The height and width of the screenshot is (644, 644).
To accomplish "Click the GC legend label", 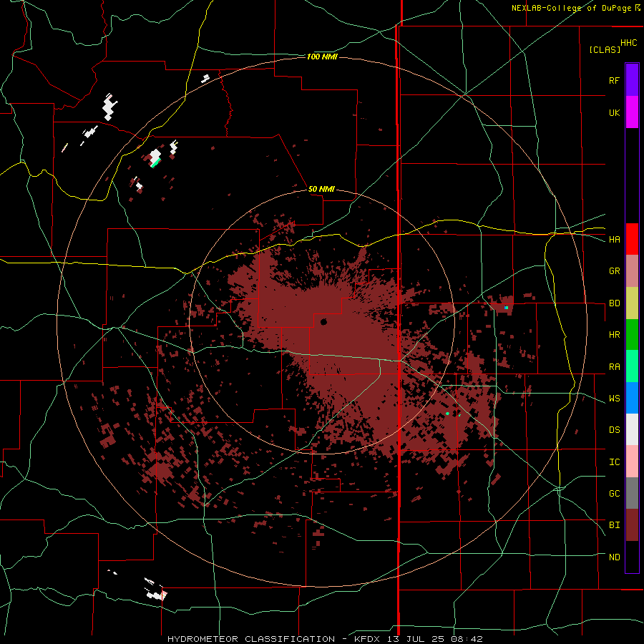I will click(614, 494).
